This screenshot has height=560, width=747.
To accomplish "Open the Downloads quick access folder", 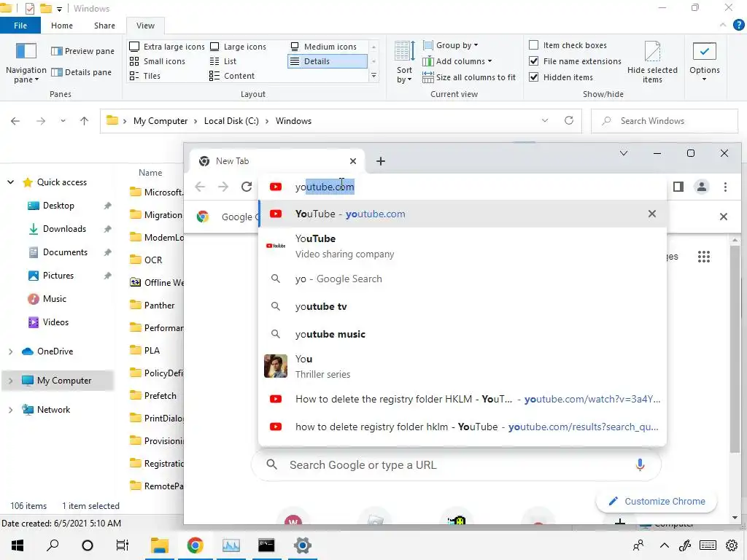I will pyautogui.click(x=64, y=229).
